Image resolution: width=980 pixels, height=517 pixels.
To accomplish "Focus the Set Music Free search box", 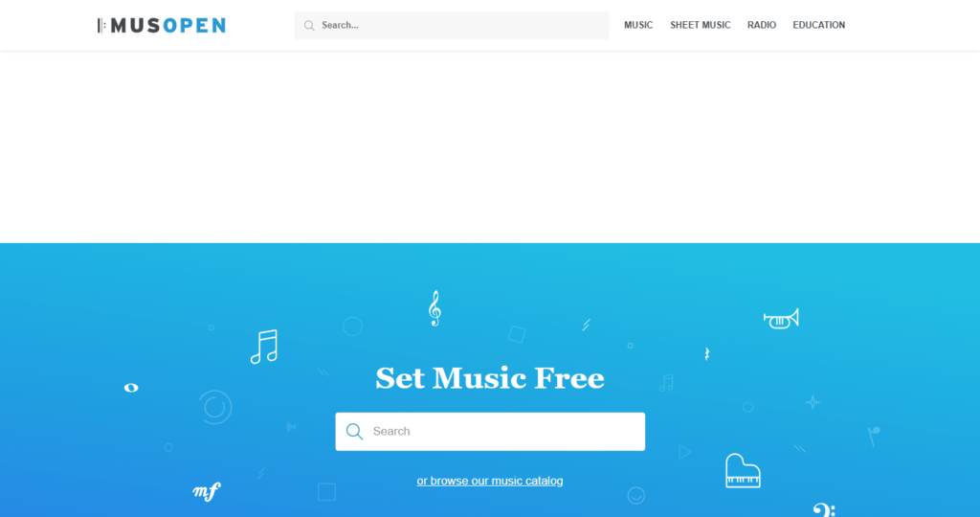I will point(490,432).
